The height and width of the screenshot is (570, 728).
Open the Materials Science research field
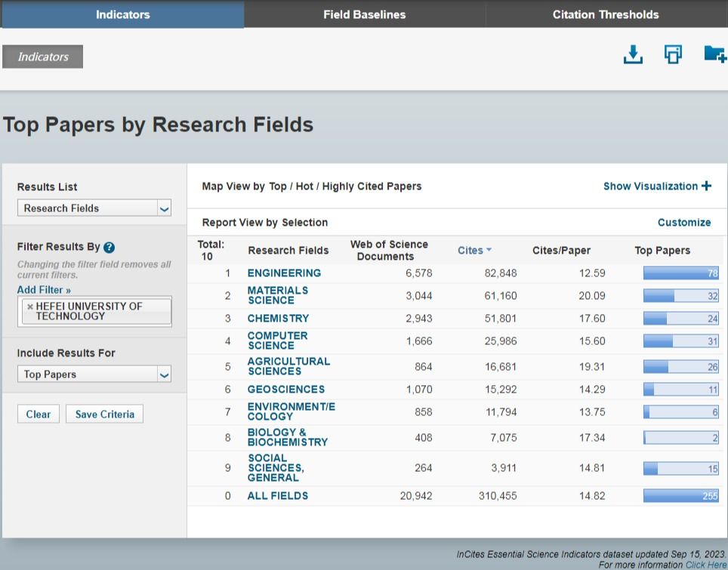point(277,295)
